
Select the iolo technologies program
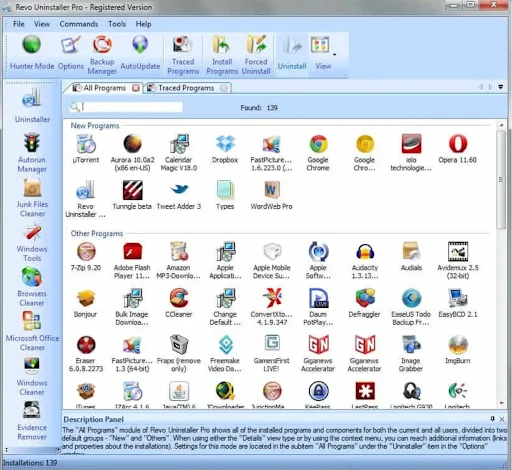[x=411, y=153]
